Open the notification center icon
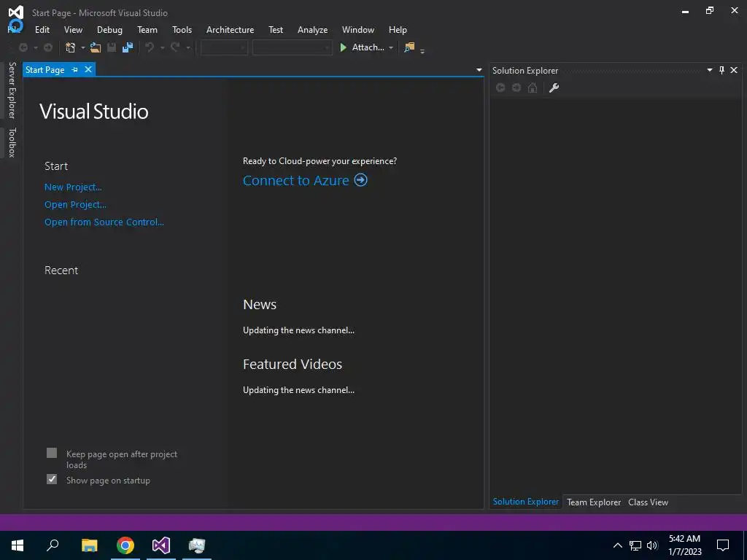This screenshot has width=747, height=560. [x=723, y=545]
